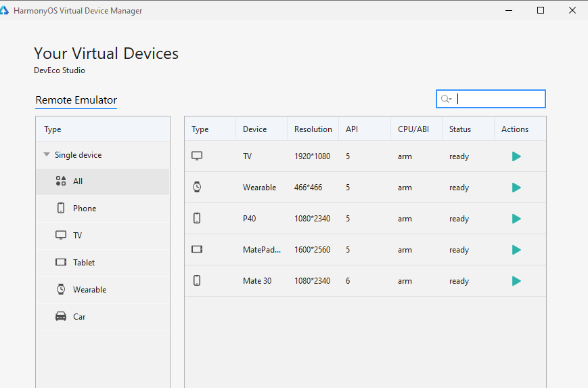Click the search magnifier dropdown icon
588x388 pixels.
pyautogui.click(x=446, y=99)
